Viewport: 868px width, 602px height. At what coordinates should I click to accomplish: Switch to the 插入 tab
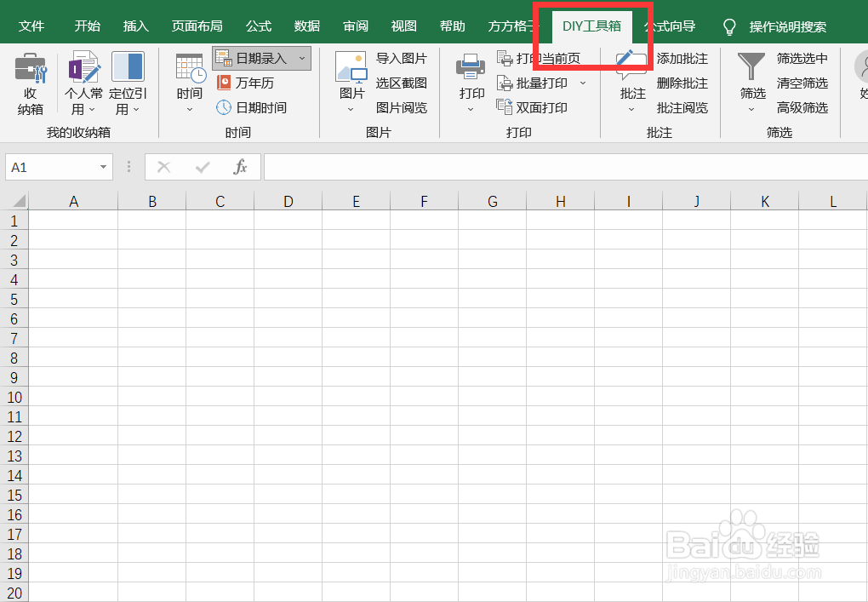tap(135, 26)
